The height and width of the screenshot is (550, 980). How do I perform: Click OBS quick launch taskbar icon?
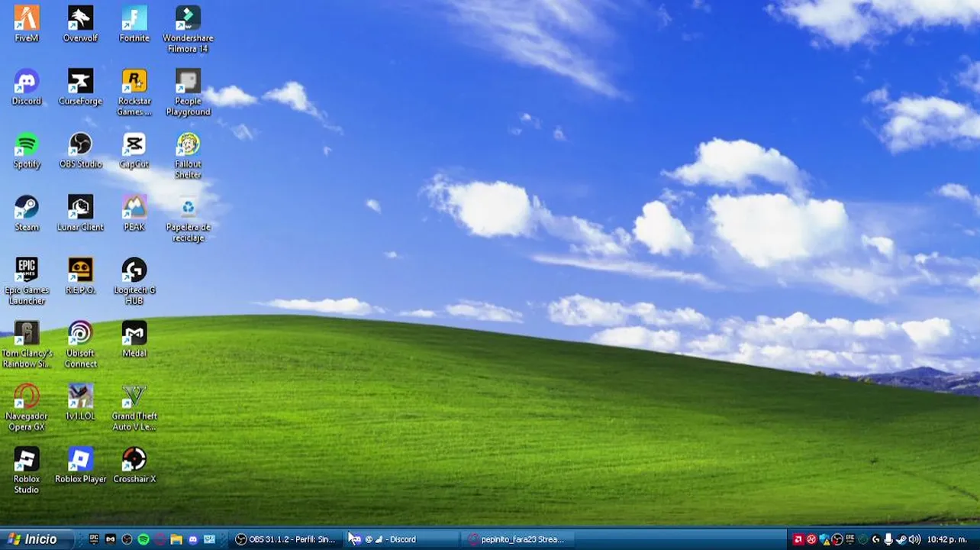127,539
